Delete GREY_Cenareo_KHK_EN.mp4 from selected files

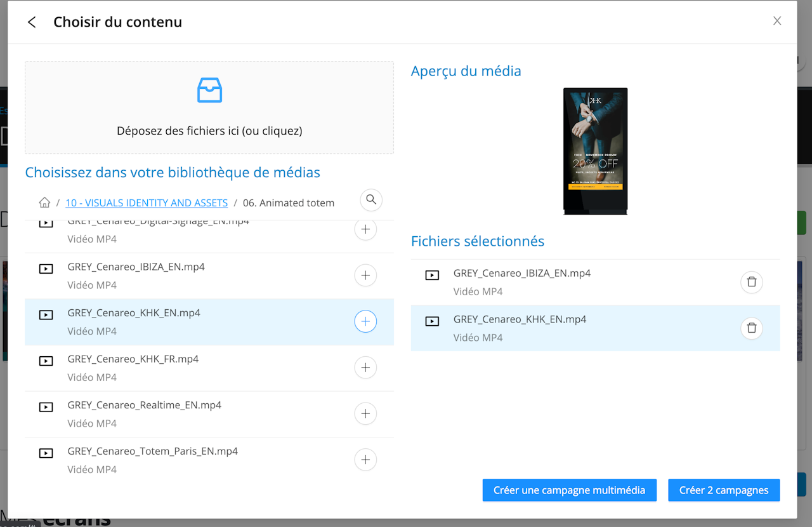tap(752, 328)
